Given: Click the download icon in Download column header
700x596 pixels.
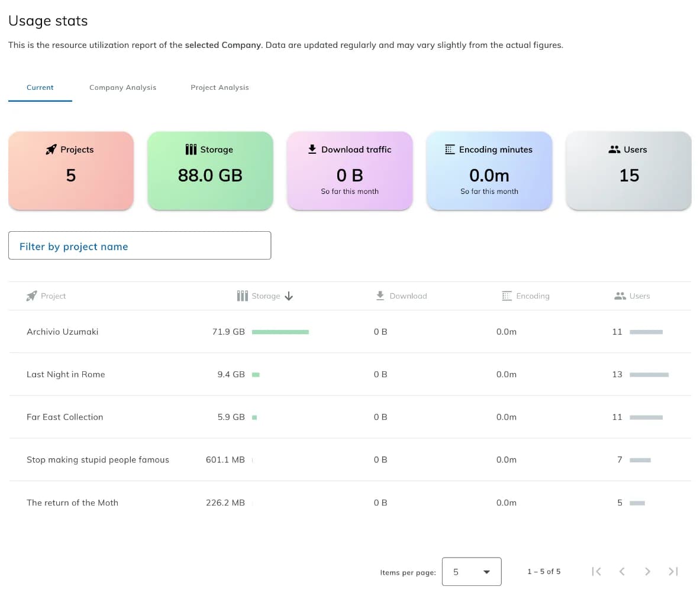Looking at the screenshot, I should click(380, 296).
